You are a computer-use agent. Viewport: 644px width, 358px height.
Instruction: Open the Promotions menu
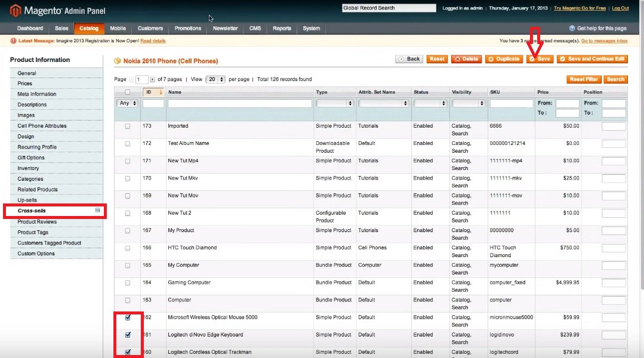pos(187,28)
